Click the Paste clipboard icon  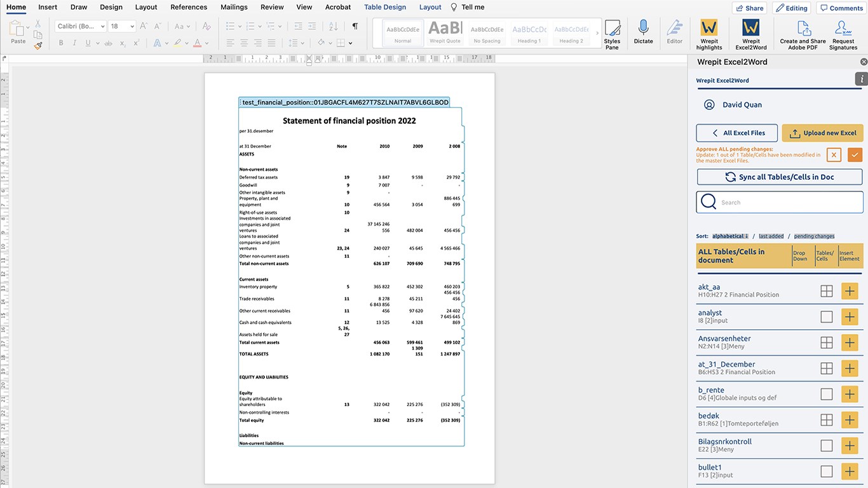tap(16, 29)
